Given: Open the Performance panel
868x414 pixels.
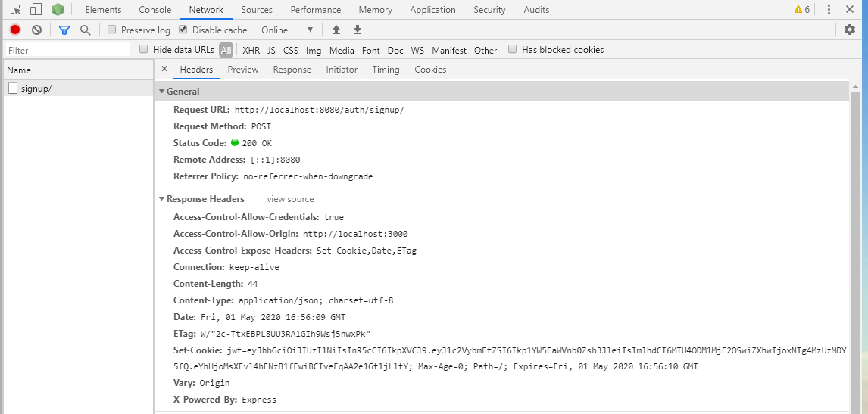Looking at the screenshot, I should point(316,9).
